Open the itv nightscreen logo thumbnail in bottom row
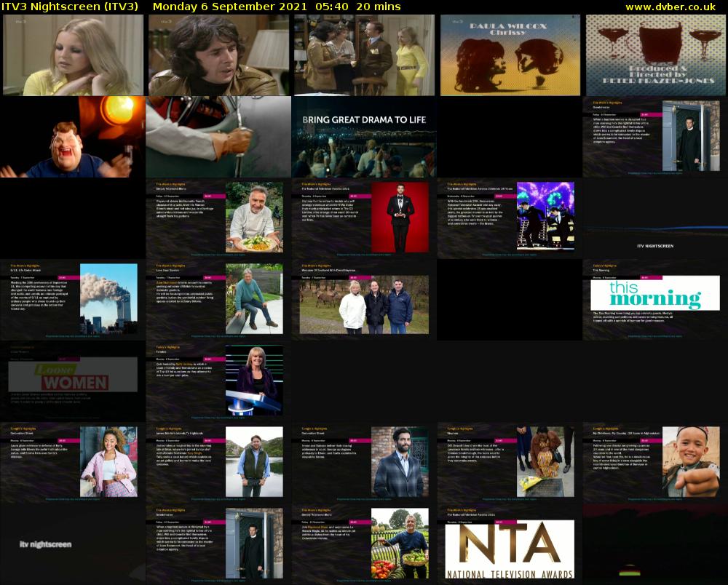The image size is (728, 585). click(x=73, y=545)
